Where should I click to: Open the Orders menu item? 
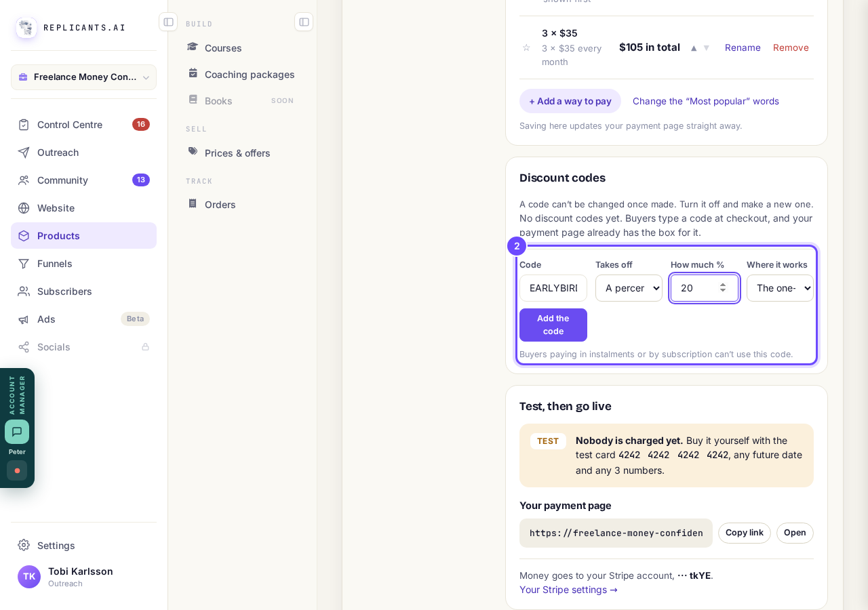tap(220, 205)
